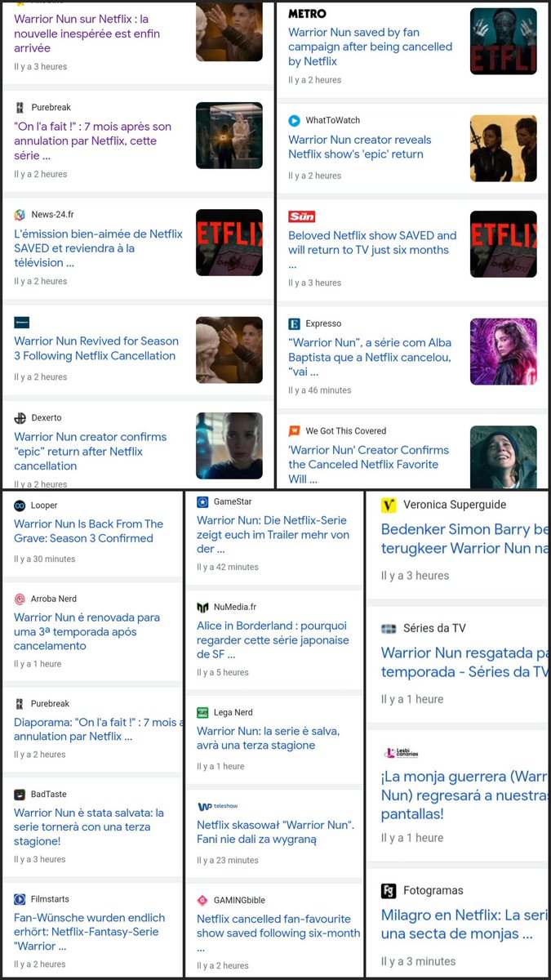
Task: Click the Purebreak icon above 'Diaporama' headline
Action: point(20,703)
